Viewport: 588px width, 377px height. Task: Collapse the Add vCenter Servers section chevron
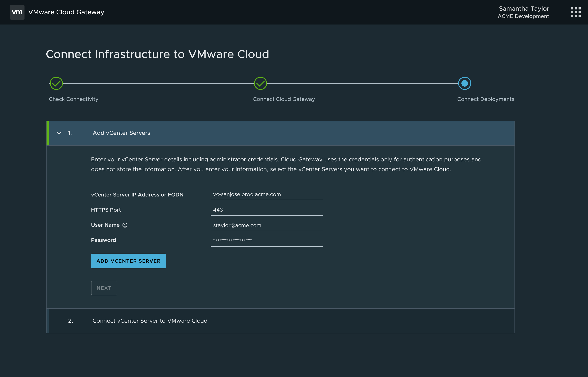(x=59, y=133)
